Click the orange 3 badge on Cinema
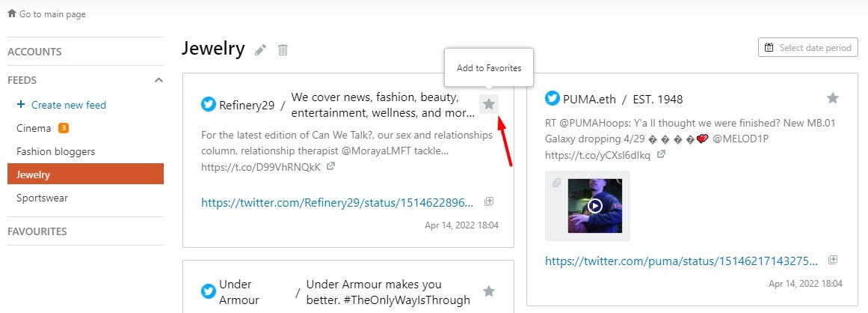The width and height of the screenshot is (868, 313). [64, 129]
